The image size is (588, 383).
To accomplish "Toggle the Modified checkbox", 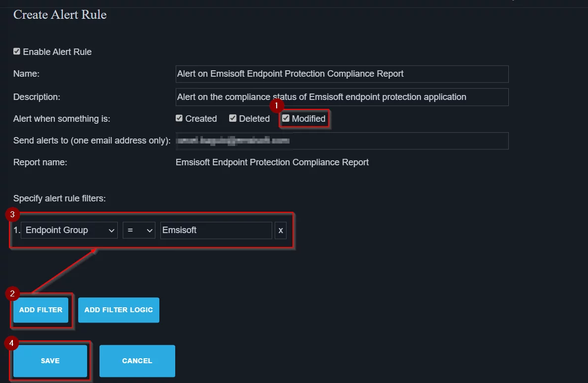I will [x=286, y=118].
